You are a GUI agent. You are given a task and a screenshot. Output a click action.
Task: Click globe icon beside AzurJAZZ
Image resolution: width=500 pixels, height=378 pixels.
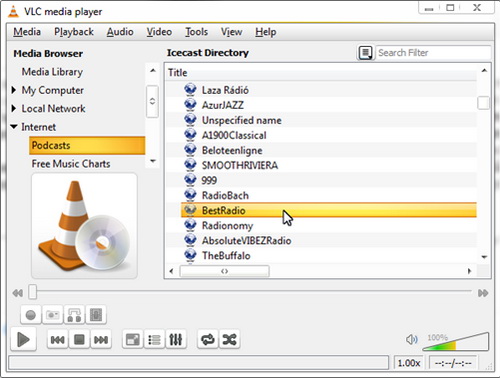tap(190, 104)
